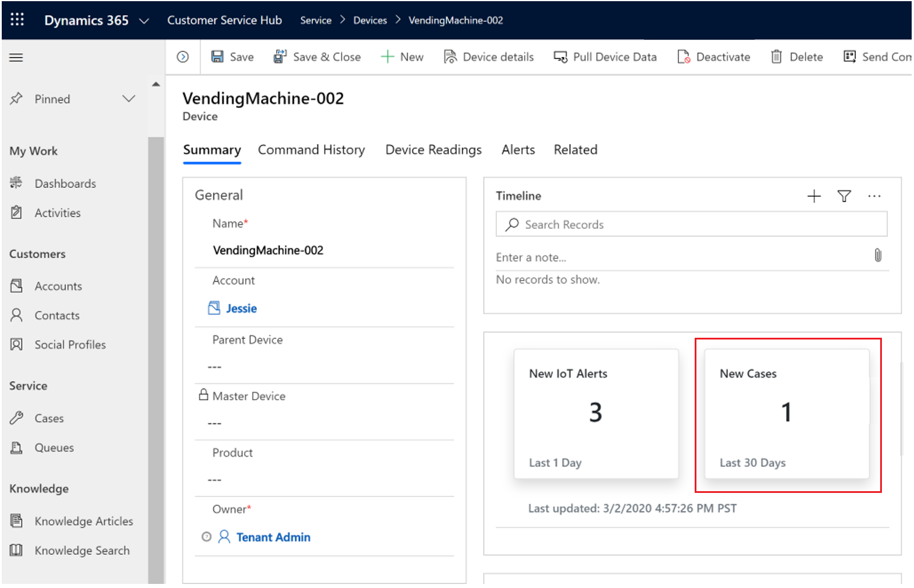Viewport: 914px width, 588px height.
Task: Open Knowledge Articles in sidebar
Action: click(x=84, y=521)
